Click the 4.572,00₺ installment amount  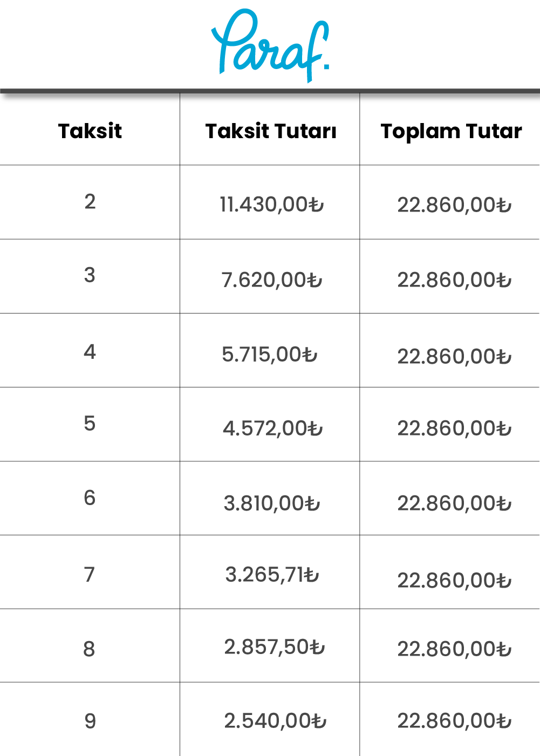tap(273, 428)
